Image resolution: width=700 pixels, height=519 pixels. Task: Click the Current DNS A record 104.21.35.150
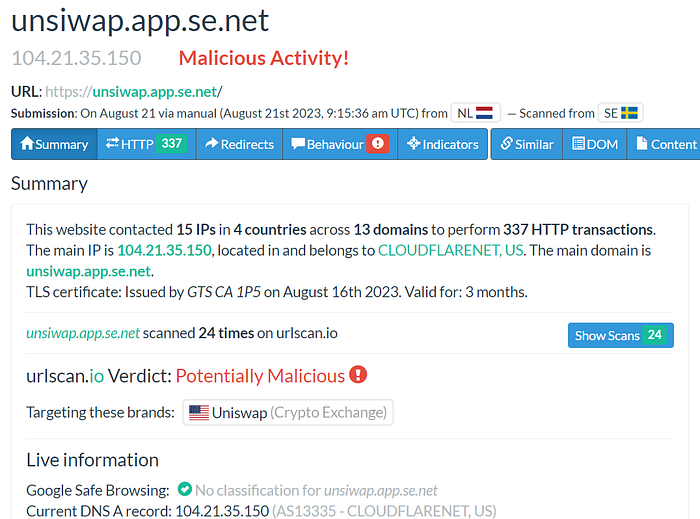[x=222, y=511]
